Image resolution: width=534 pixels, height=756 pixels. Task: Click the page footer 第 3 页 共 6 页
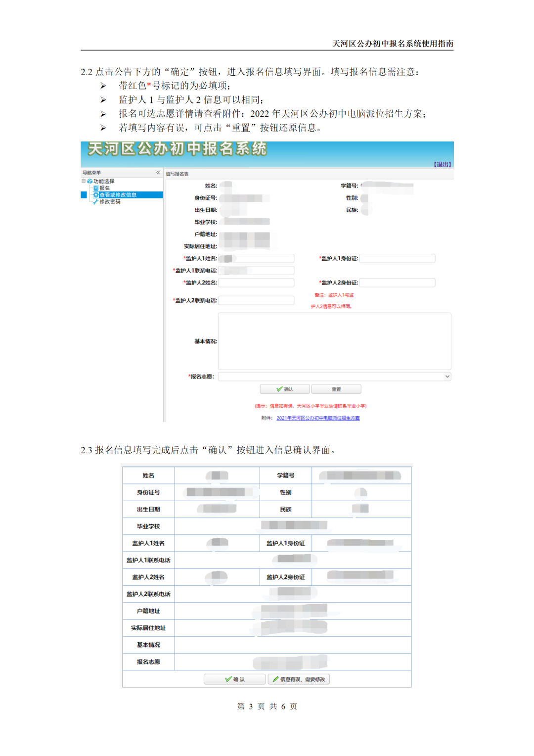[267, 706]
